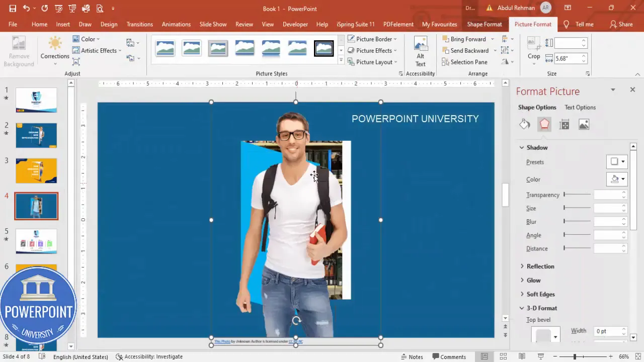Open the Shadow Color dropdown

click(617, 179)
